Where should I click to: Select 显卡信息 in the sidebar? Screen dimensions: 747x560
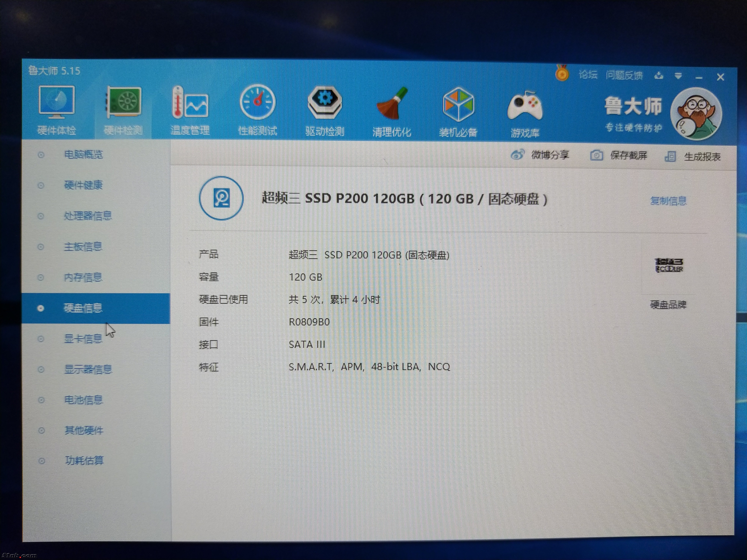(83, 338)
